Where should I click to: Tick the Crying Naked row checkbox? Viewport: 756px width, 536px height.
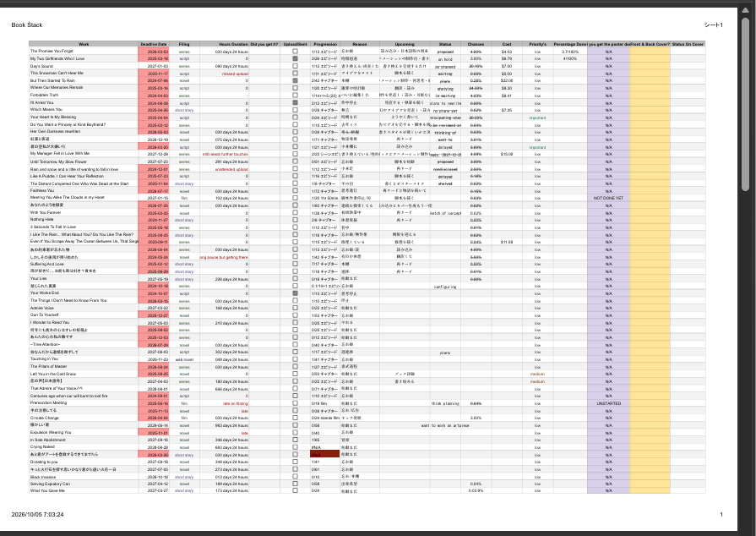click(x=295, y=446)
